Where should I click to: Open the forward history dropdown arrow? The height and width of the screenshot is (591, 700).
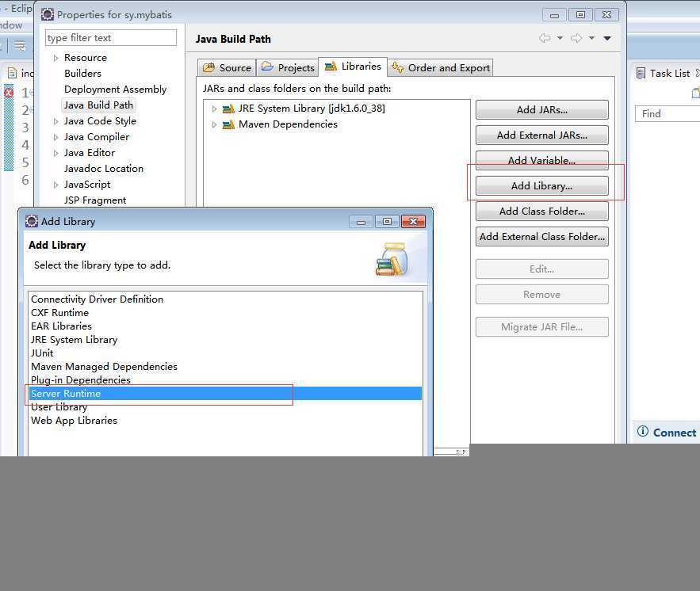[x=591, y=38]
